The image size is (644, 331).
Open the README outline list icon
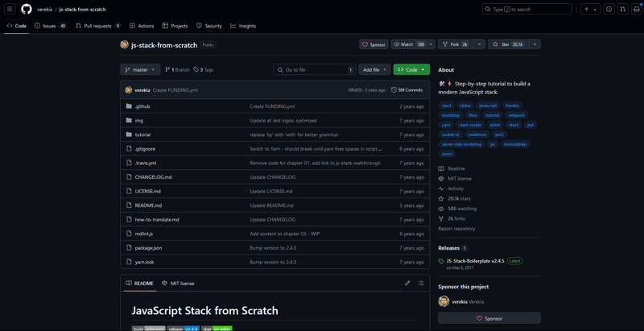421,283
